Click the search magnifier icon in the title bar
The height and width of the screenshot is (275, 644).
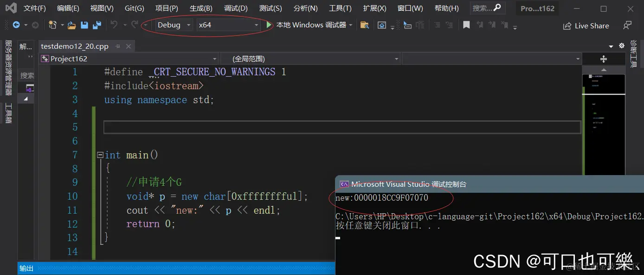click(x=497, y=7)
